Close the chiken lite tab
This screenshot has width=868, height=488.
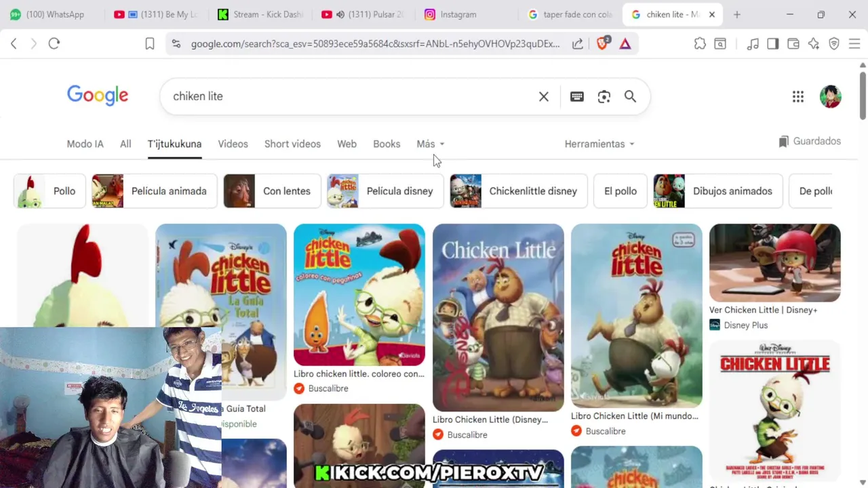pyautogui.click(x=712, y=14)
